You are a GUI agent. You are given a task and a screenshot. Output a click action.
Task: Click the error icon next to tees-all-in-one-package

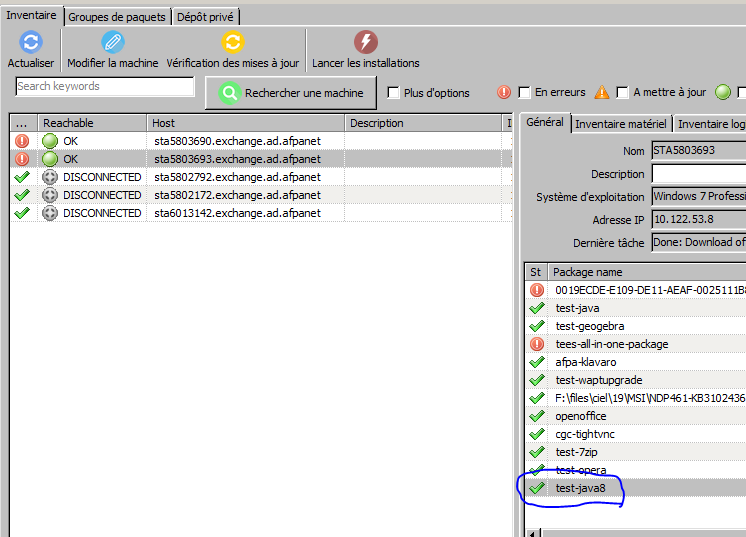click(537, 344)
